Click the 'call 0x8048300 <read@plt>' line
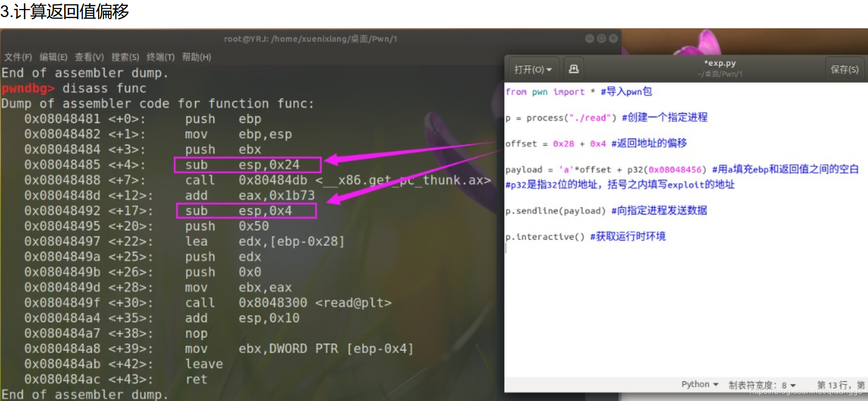Image resolution: width=868 pixels, height=401 pixels. click(x=288, y=303)
